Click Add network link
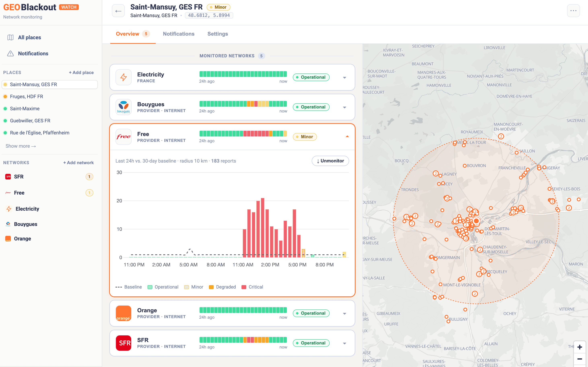Viewport: 588px width, 367px height. tap(78, 163)
